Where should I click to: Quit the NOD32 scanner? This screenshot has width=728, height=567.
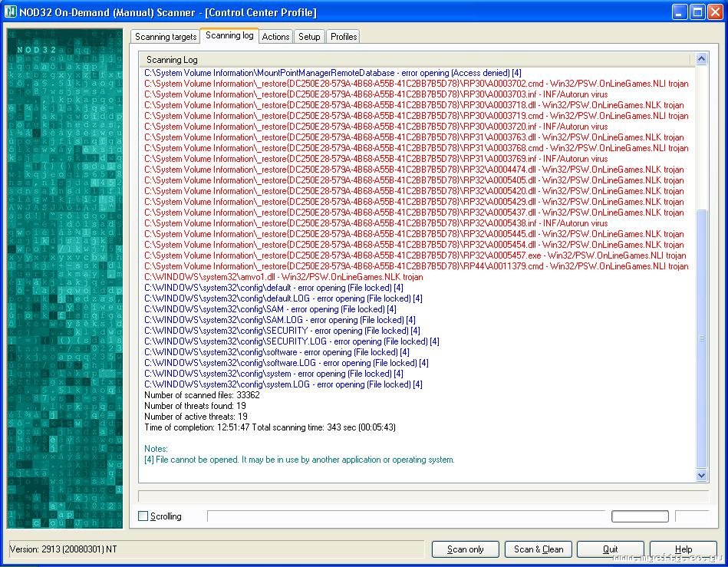610,549
